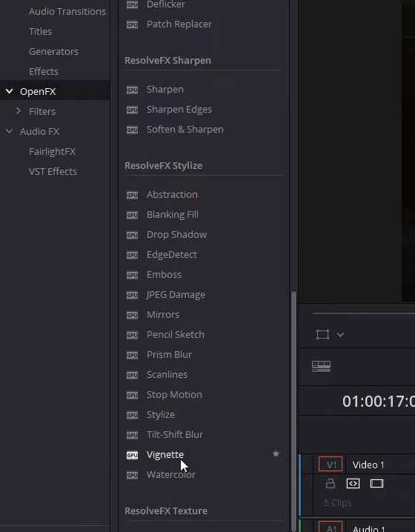Select the Generators category
Screen dimensions: 415x532
[53, 52]
